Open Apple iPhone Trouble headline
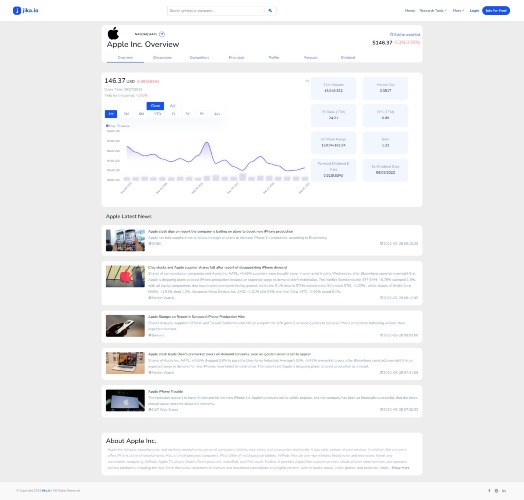Screen dimensions: 524x500 click(x=165, y=391)
